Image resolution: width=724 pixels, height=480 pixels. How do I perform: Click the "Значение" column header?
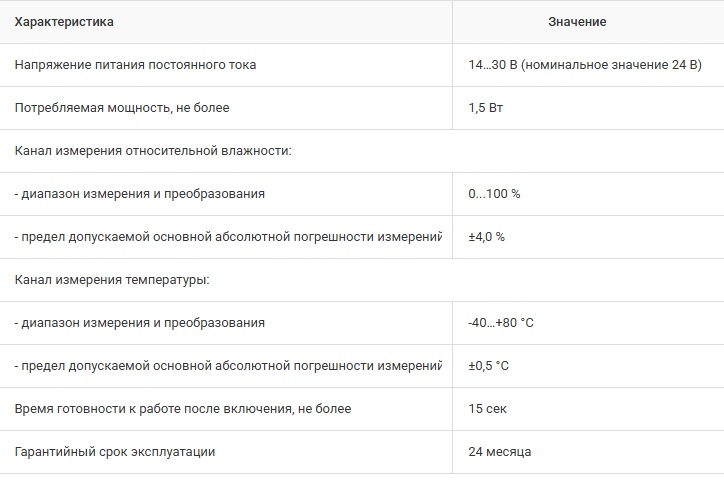577,21
